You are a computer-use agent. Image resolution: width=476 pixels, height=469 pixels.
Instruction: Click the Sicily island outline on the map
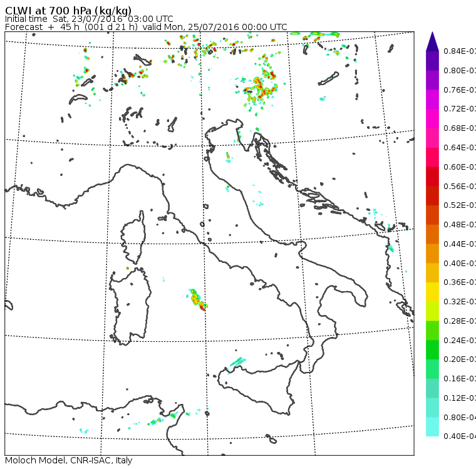coord(258,387)
